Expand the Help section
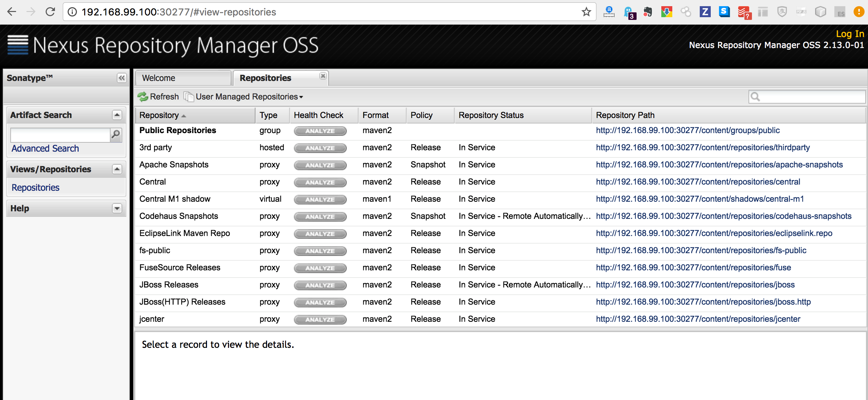 point(117,208)
